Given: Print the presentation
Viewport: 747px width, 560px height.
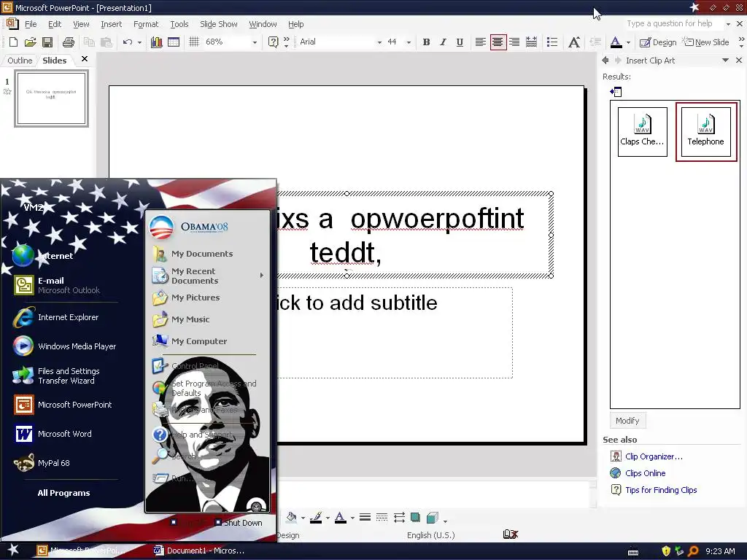Looking at the screenshot, I should (68, 42).
